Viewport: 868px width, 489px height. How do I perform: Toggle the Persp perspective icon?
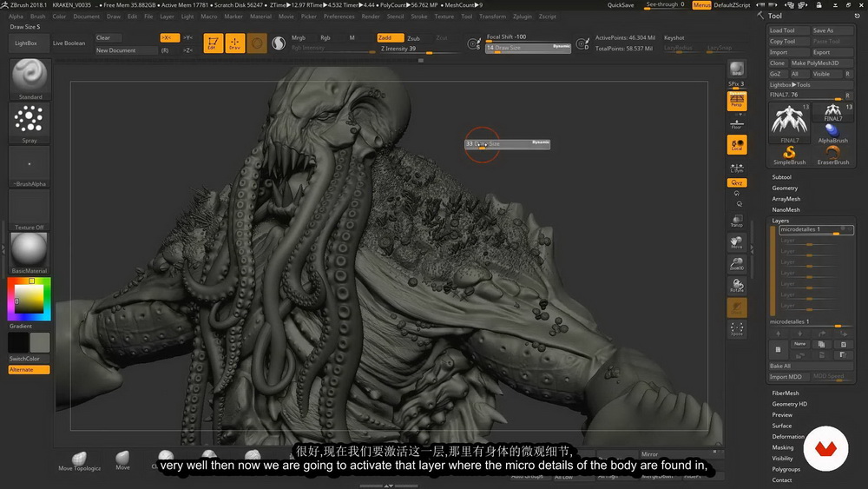pos(737,101)
